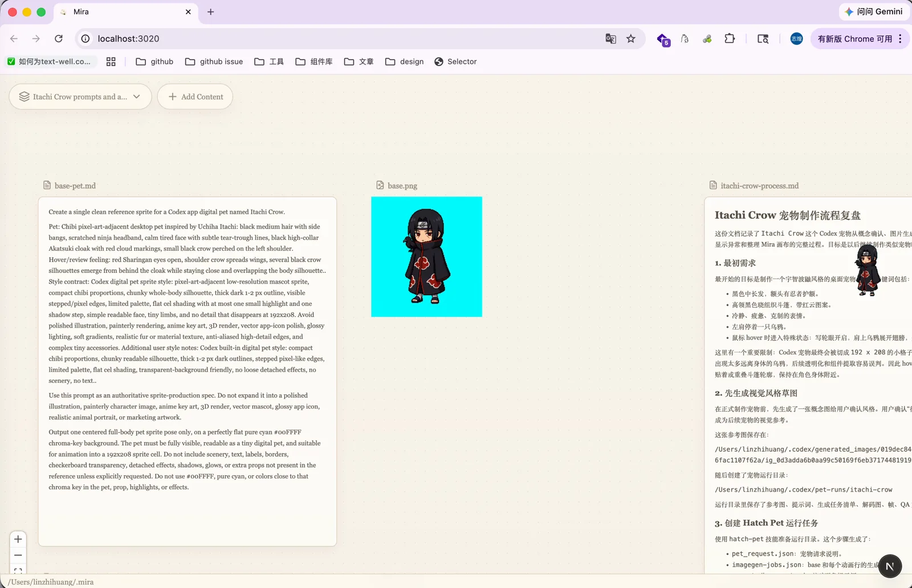Click the translate page icon
This screenshot has height=588, width=912.
pos(610,39)
